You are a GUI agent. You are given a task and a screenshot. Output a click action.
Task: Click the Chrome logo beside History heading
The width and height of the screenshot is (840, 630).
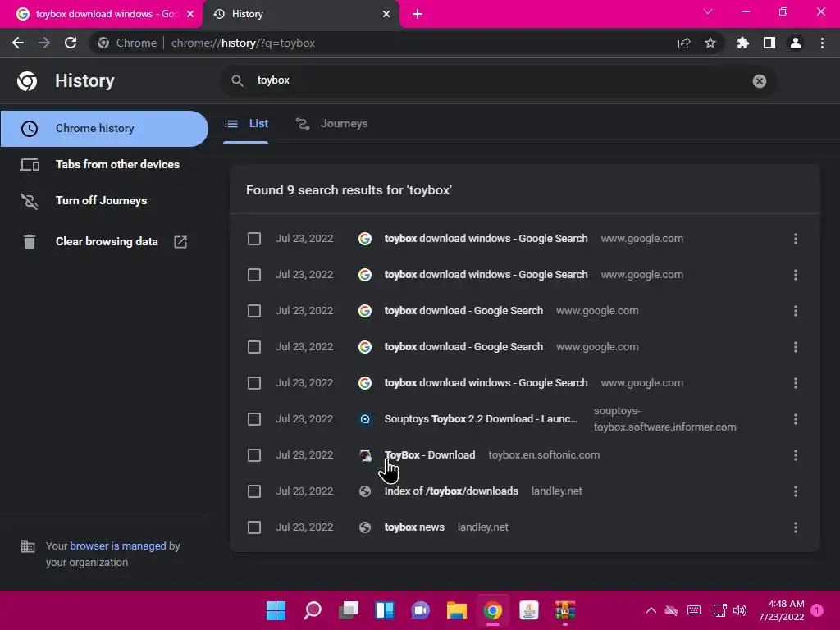(x=27, y=81)
